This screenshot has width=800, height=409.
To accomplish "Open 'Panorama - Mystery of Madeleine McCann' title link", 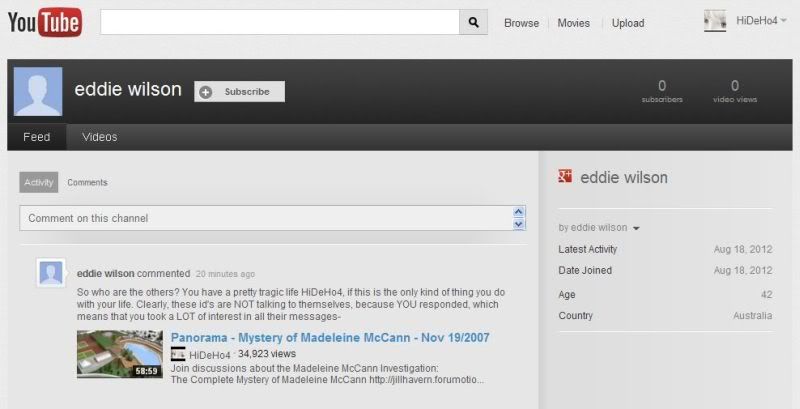I will point(330,338).
